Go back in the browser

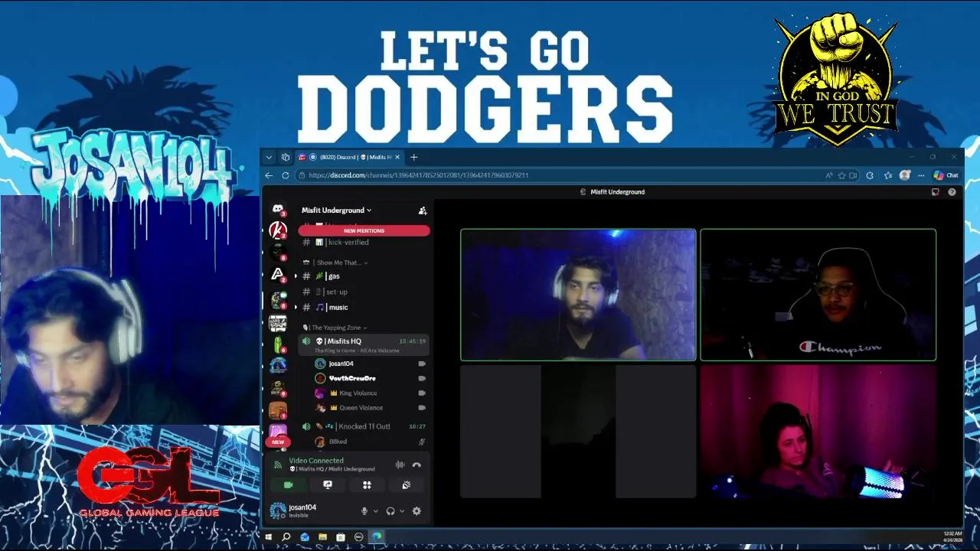pyautogui.click(x=269, y=175)
